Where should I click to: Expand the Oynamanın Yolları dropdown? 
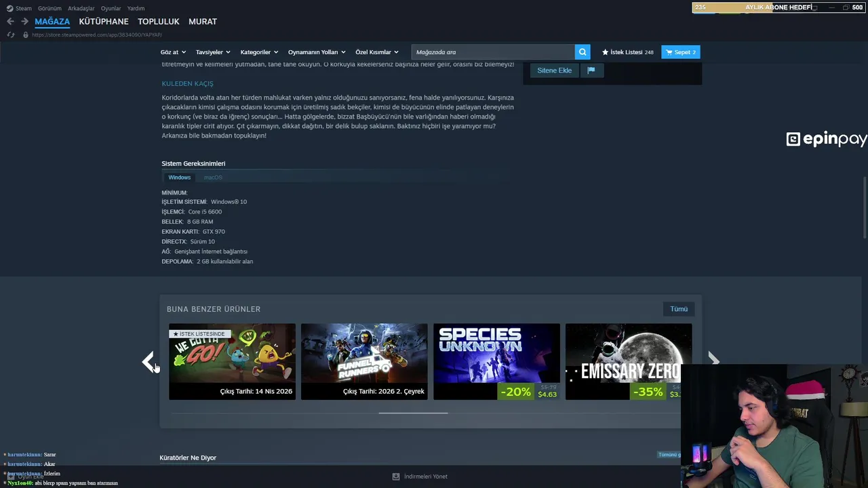[x=317, y=52]
